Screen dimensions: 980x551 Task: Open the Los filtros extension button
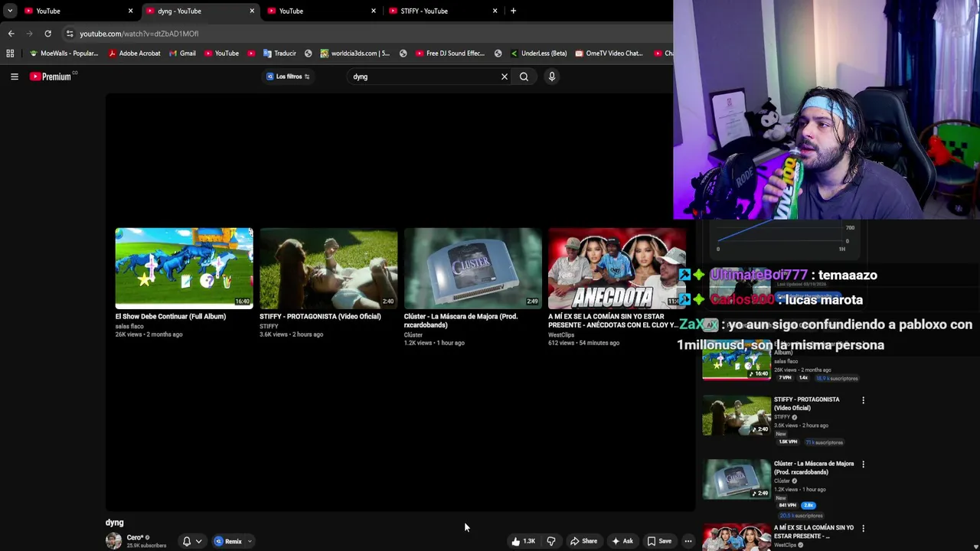pos(288,77)
